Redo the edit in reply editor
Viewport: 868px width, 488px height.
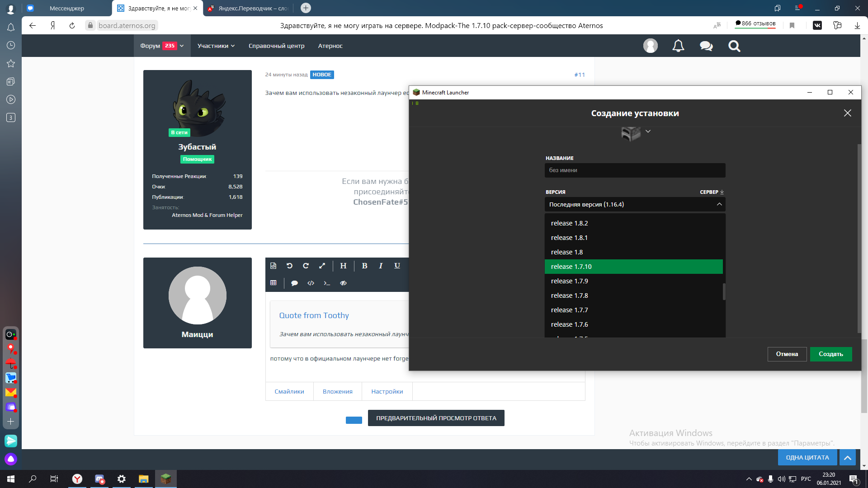(x=306, y=266)
